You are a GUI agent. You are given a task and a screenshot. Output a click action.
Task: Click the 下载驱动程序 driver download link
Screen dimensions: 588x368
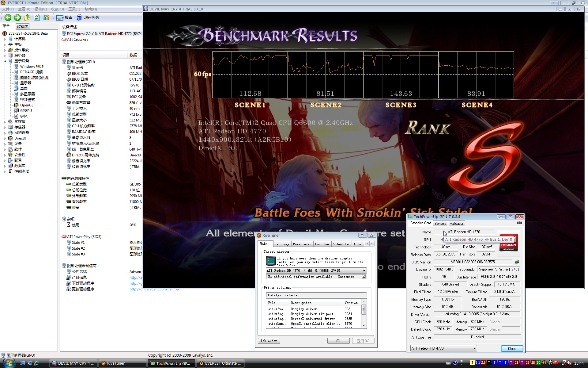pos(83,283)
